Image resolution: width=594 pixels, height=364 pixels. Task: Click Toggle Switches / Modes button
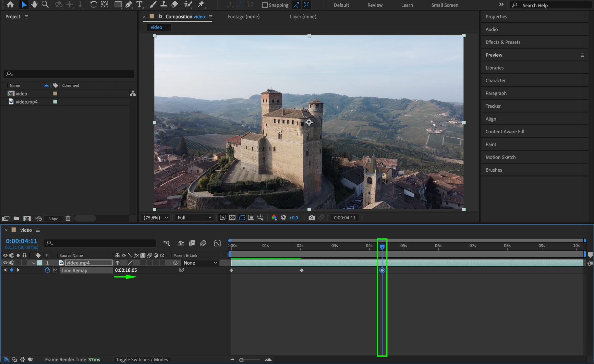(142, 360)
